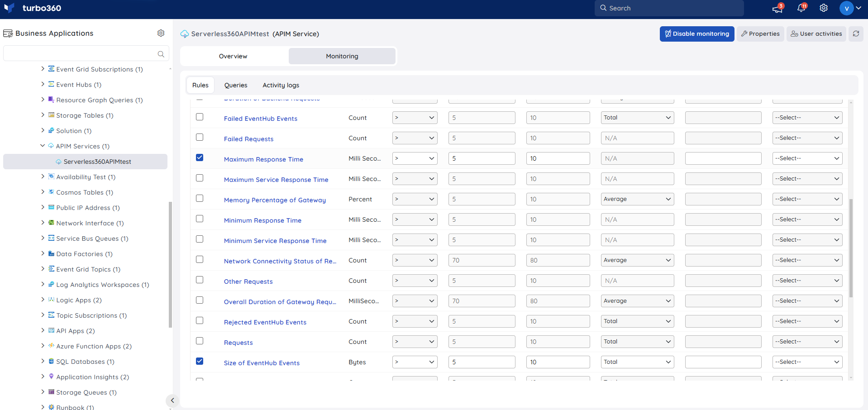Enable the Failed EventHub Events rule checkbox
Viewport: 868px width, 410px height.
tap(200, 117)
